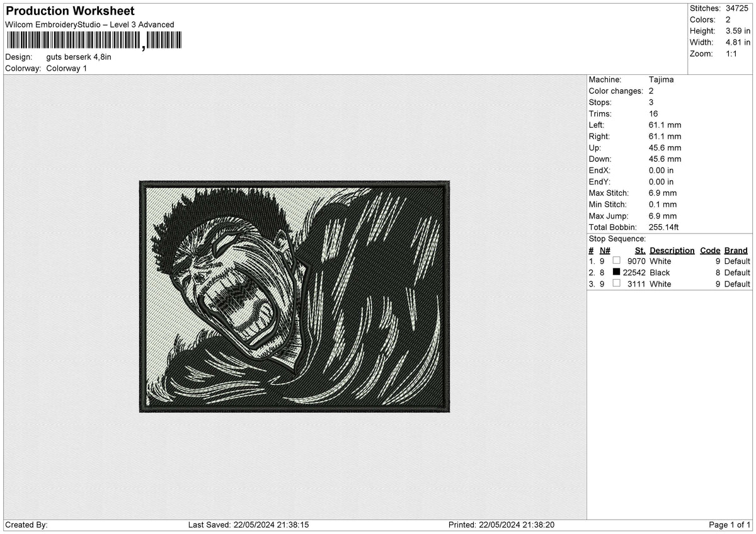Click the 'Colorway 1' value
The width and height of the screenshot is (756, 534).
67,68
